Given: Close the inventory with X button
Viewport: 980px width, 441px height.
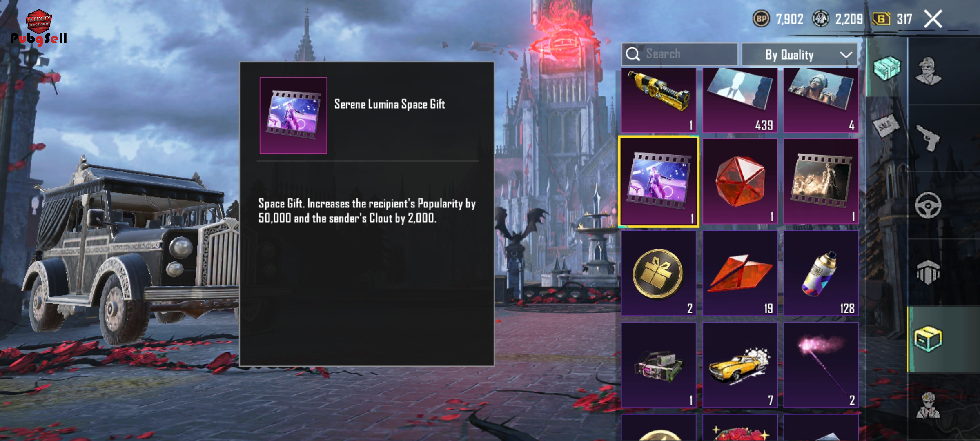Looking at the screenshot, I should pos(933,19).
